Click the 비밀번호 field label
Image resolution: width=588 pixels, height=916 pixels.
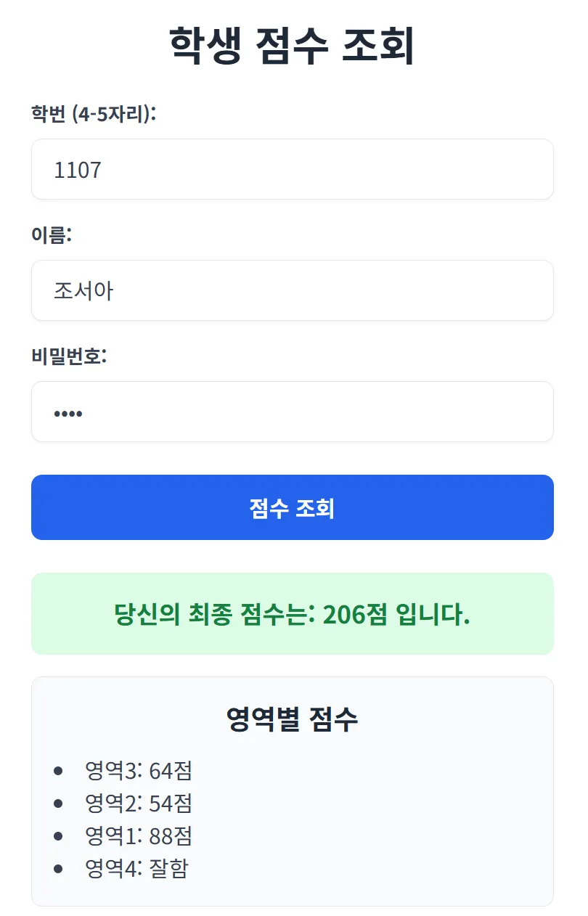69,356
